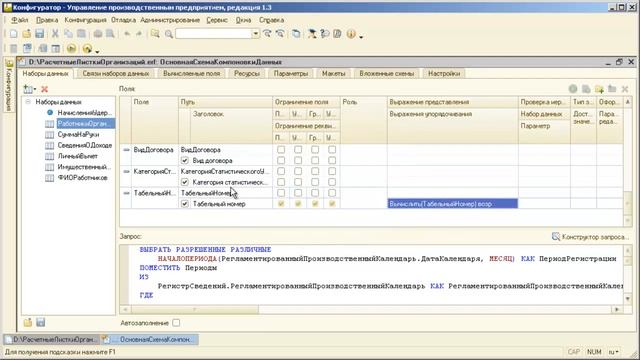
Task: Toggle the Автозаполнение checkbox
Action: [176, 323]
